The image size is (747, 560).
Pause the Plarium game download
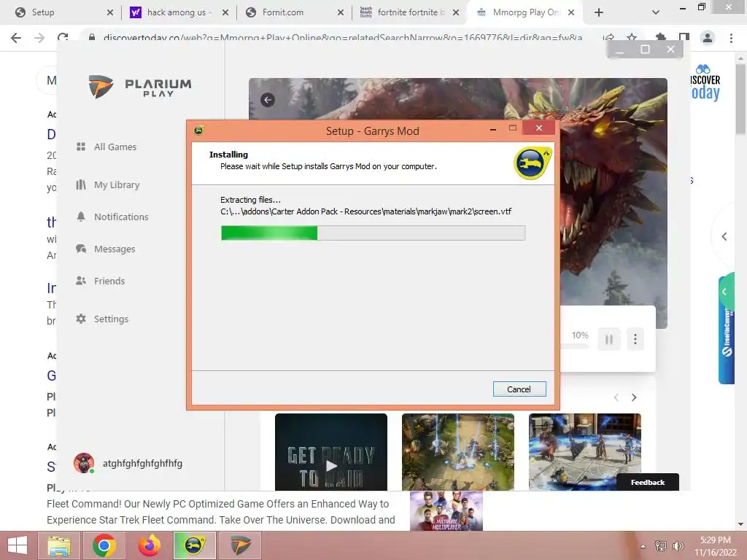pyautogui.click(x=609, y=339)
